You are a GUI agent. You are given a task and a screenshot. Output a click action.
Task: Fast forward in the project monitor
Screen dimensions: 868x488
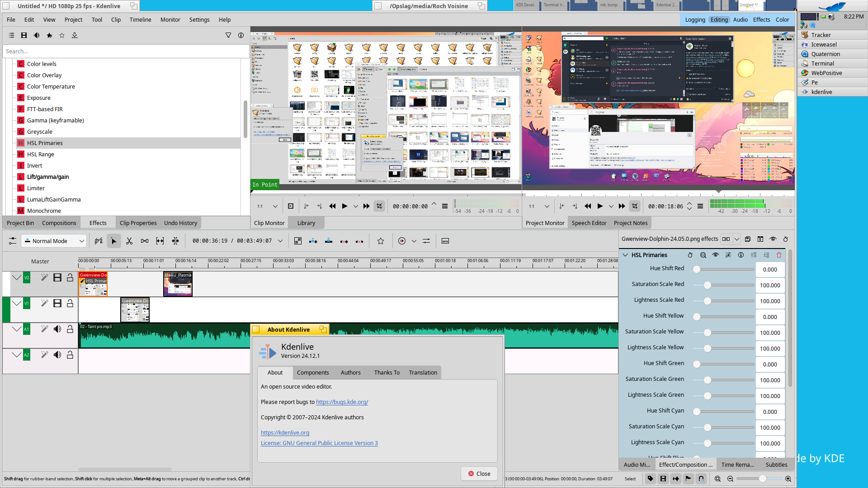pyautogui.click(x=622, y=206)
